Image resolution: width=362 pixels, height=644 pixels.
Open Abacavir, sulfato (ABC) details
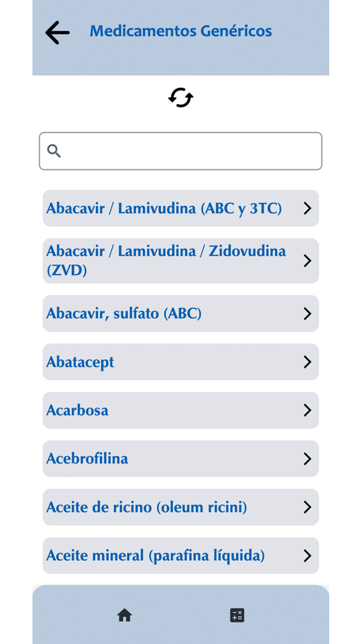pos(180,313)
